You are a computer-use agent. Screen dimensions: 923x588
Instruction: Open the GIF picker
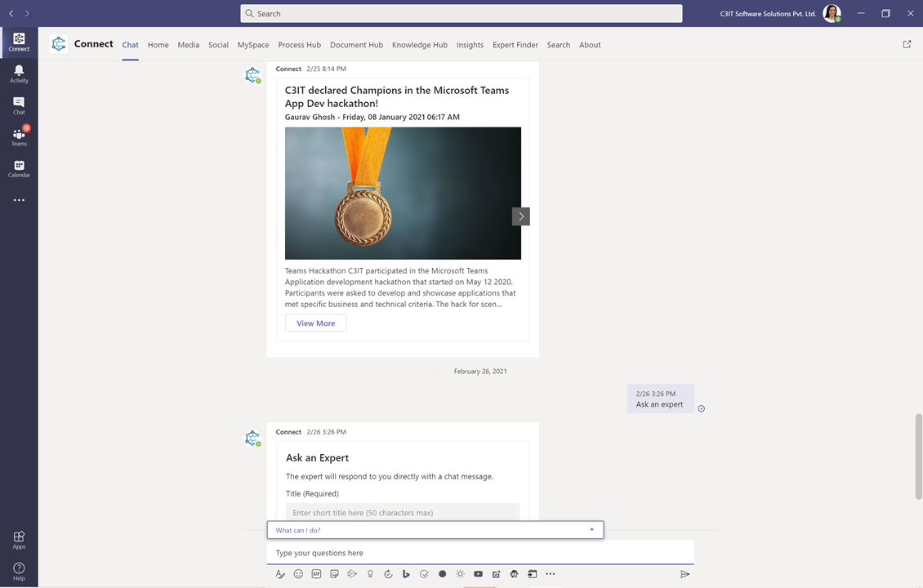pos(316,574)
